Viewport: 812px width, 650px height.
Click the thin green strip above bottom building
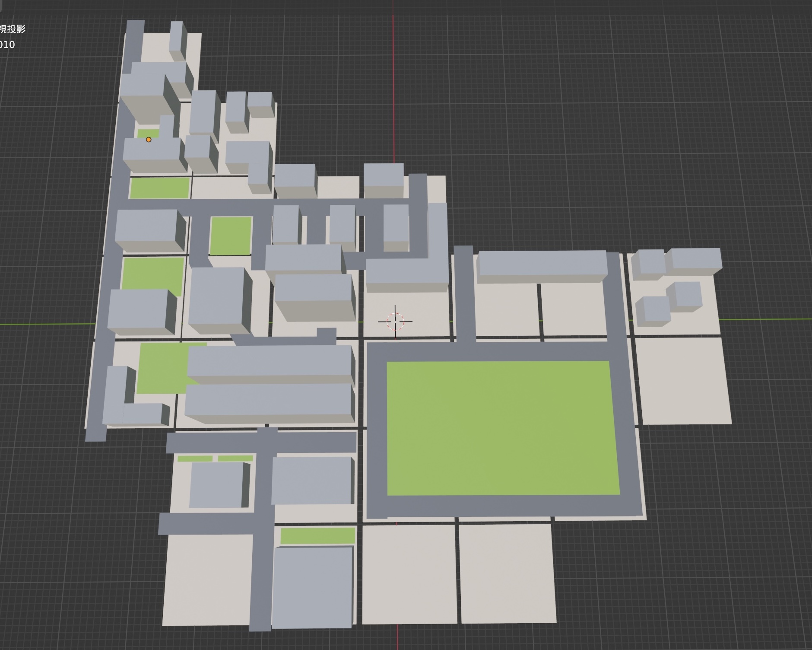tap(317, 535)
